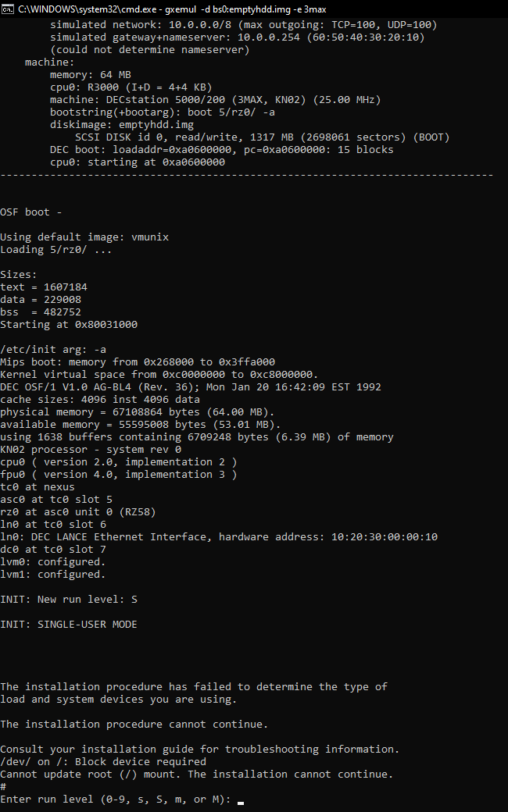Click the 'memory: 64 MB' line
Viewport: 508px width, 812px height.
coord(91,75)
